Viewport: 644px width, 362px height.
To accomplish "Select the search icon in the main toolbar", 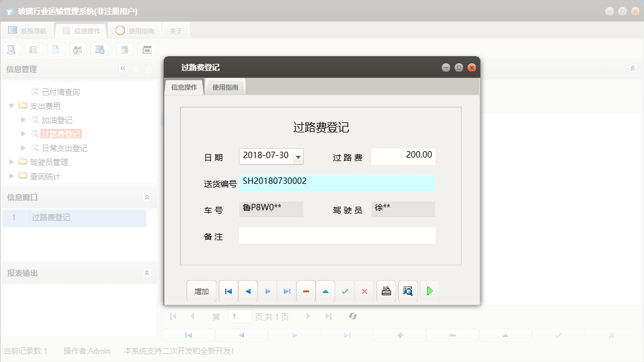I will (11, 49).
